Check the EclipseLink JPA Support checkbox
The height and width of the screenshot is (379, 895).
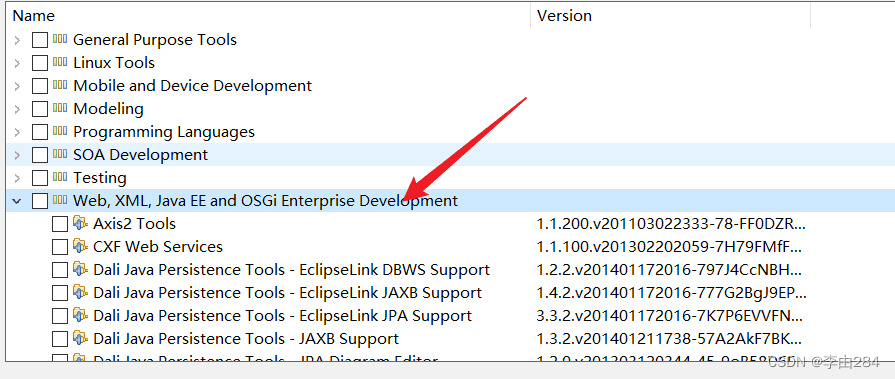click(60, 316)
